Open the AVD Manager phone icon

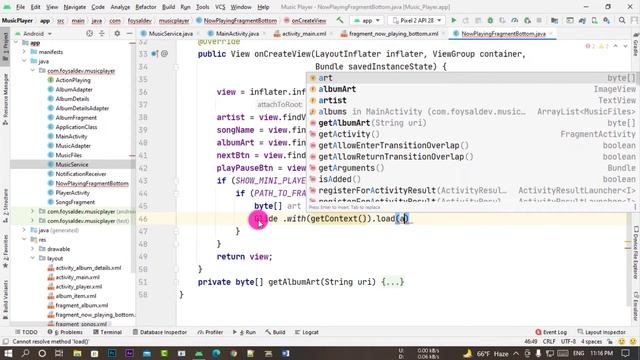tap(594, 20)
